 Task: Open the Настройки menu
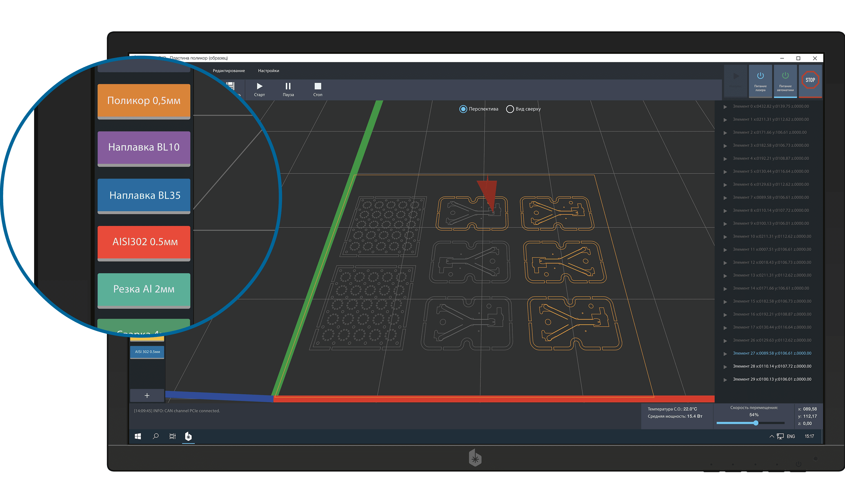pos(268,71)
